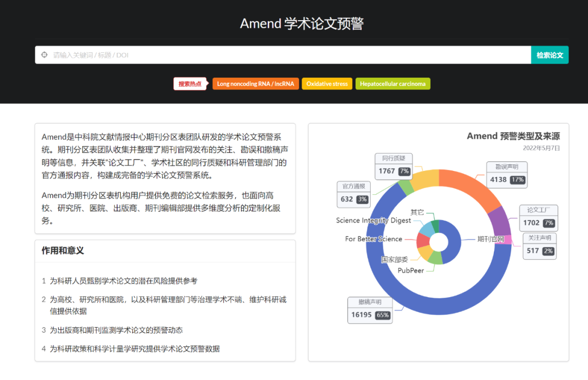Click the 勘误声明 4138 label box

(x=506, y=175)
